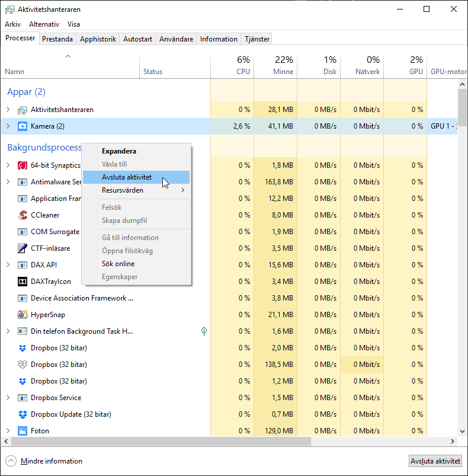Click the Kamera app icon
Image resolution: width=468 pixels, height=476 pixels.
23,126
